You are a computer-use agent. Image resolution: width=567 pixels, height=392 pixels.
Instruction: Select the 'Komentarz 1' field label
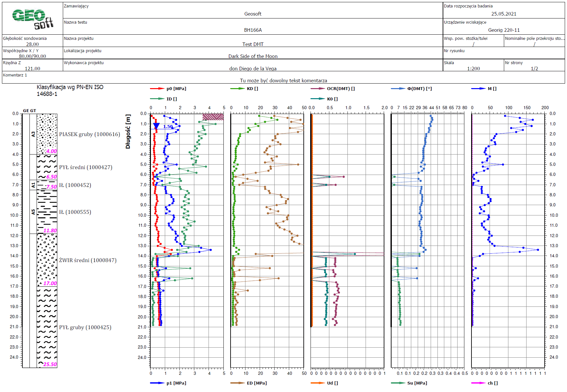(x=15, y=75)
